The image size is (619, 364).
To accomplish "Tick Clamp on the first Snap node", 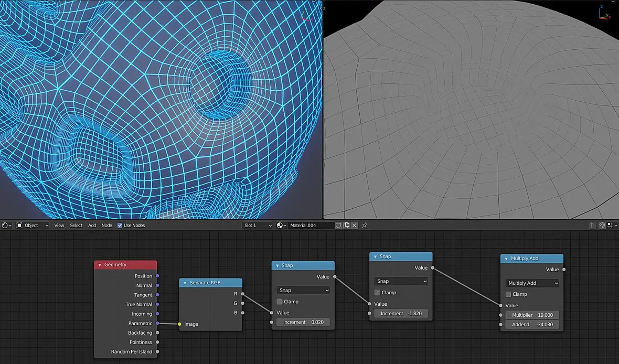I will tap(280, 302).
